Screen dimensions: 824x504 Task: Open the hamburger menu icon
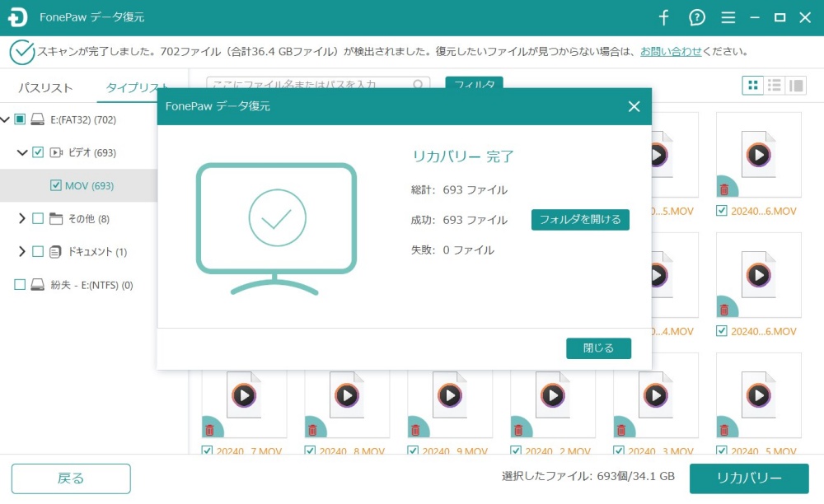pos(728,18)
